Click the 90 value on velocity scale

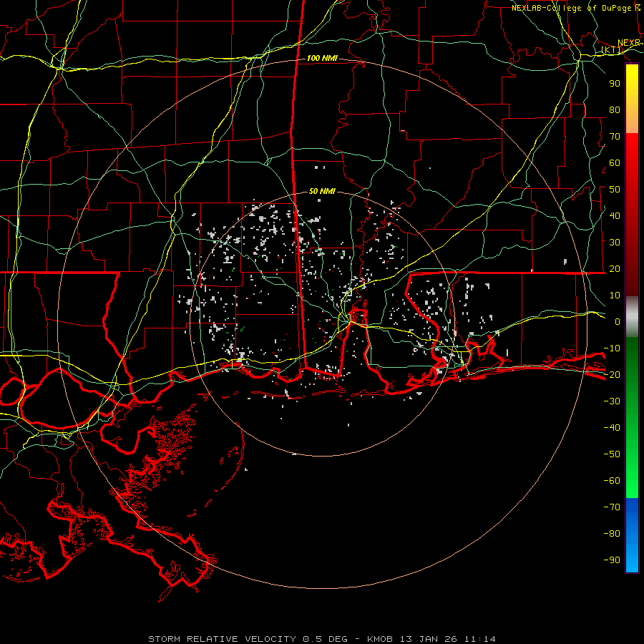[615, 84]
